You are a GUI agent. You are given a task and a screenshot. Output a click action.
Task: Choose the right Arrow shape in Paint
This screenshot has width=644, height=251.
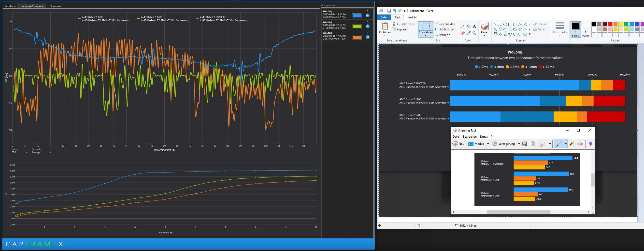click(515, 29)
